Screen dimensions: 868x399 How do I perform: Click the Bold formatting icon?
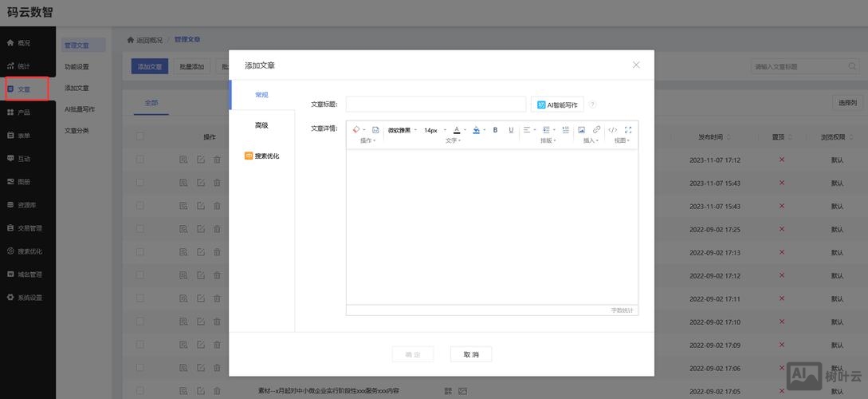(x=495, y=130)
